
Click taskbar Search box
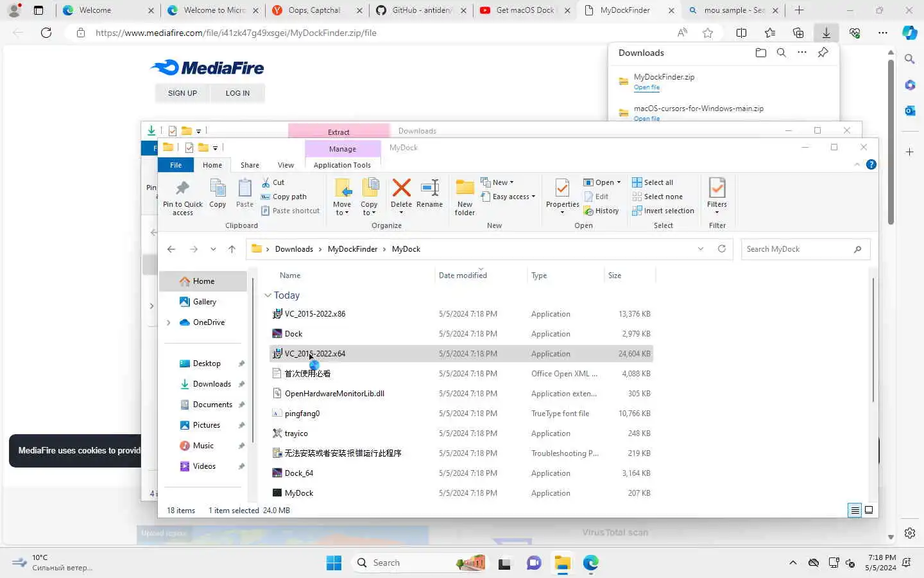coord(419,563)
